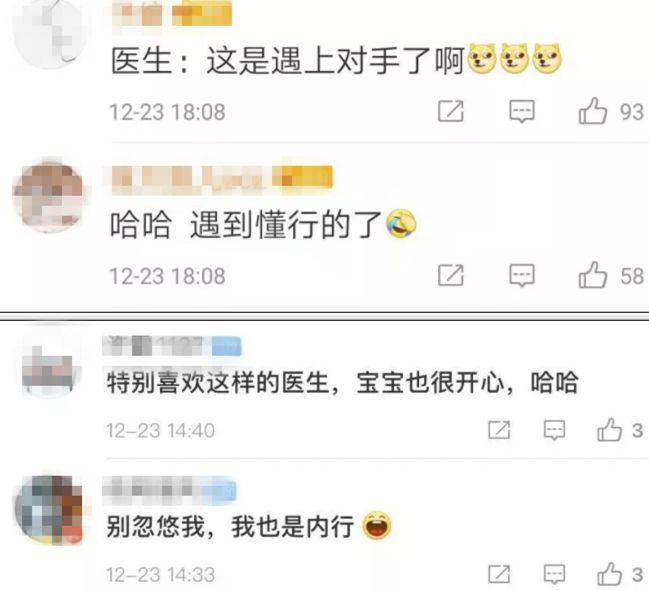Select the 93 like count
649x590 pixels.
click(632, 112)
